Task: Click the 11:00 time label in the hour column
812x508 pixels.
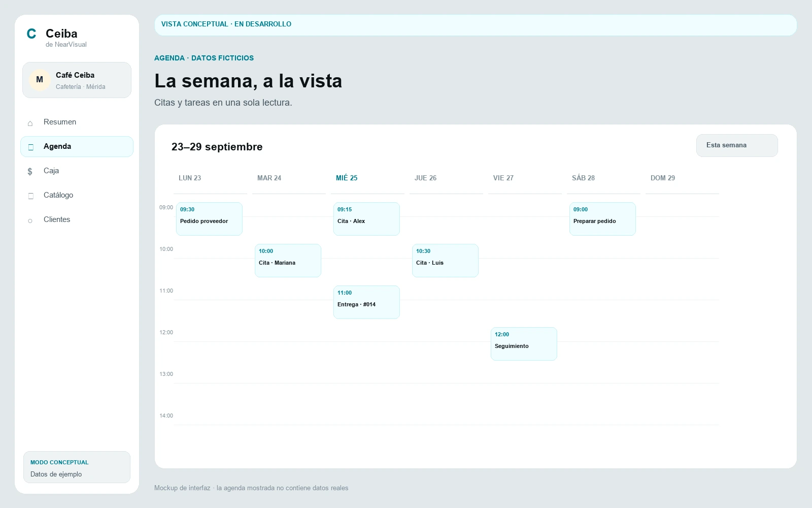Action: pyautogui.click(x=166, y=291)
